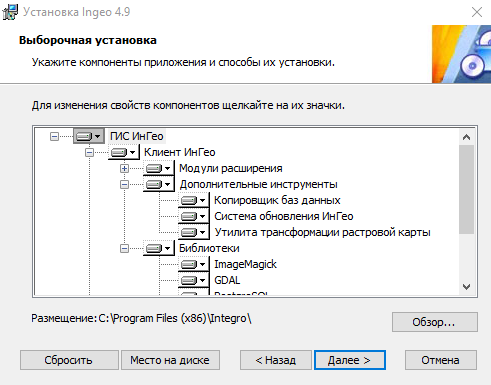Open install-state icon for Копировщик баз данных

194,200
